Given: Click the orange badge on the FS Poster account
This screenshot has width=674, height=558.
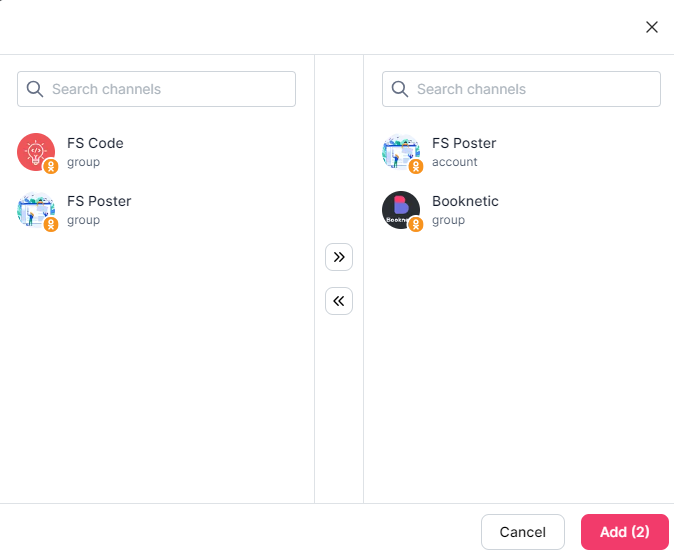Looking at the screenshot, I should (x=416, y=167).
